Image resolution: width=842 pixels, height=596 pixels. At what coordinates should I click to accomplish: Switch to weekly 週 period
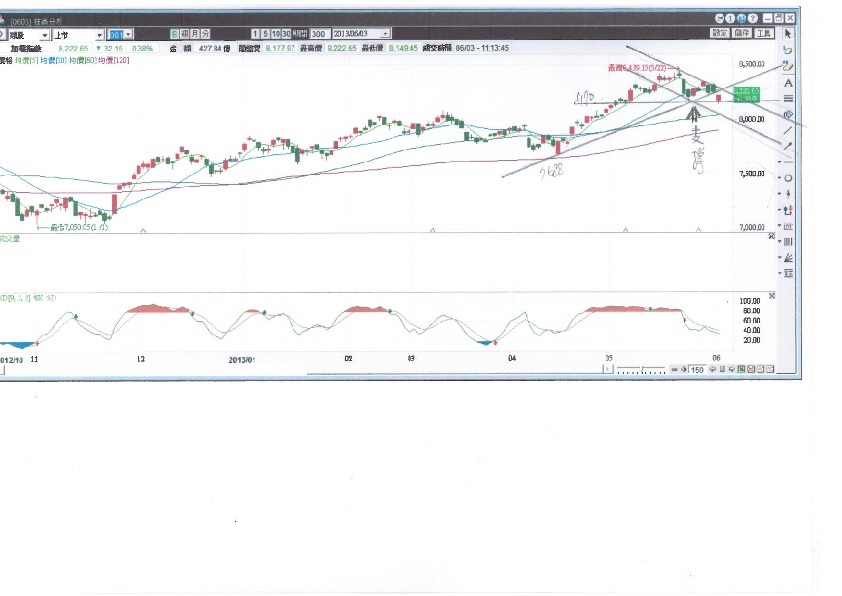[x=185, y=34]
